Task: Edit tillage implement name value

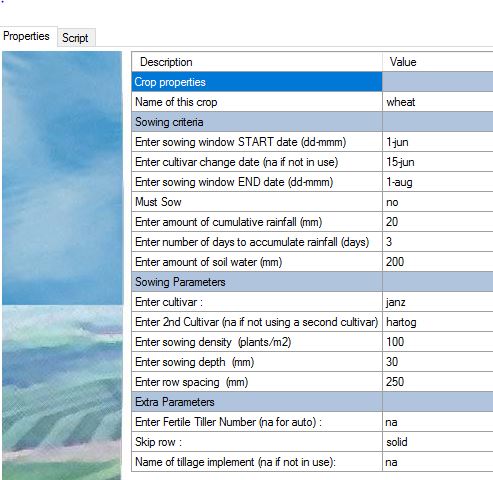Action: [x=438, y=462]
